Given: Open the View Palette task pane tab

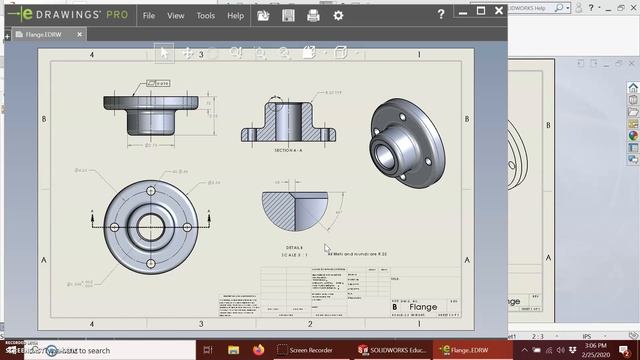Looking at the screenshot, I should tap(633, 124).
